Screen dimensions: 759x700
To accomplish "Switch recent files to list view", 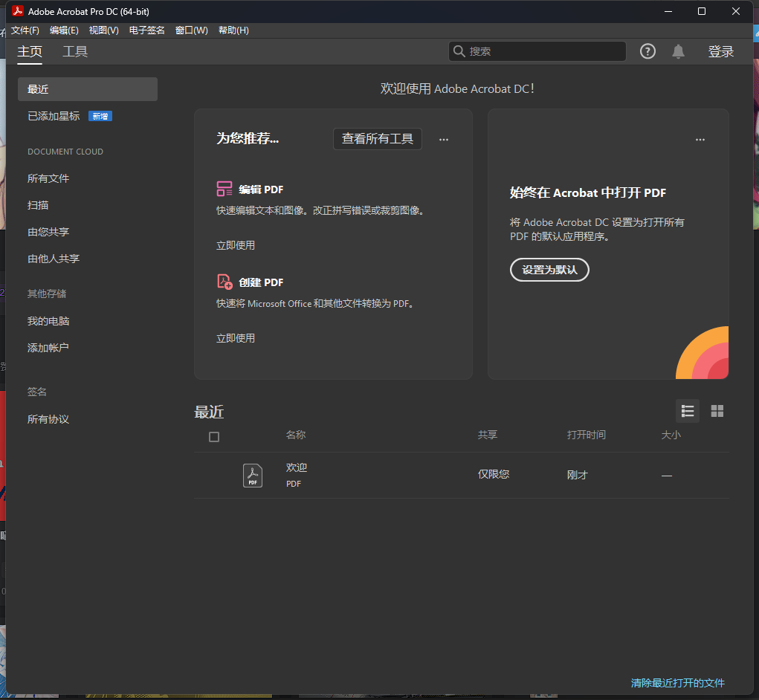I will (687, 410).
